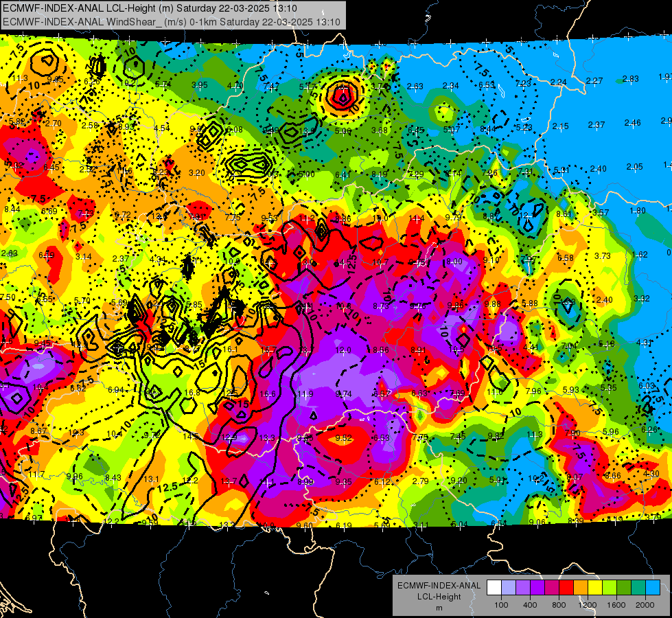
Task: Click the WindShear 0-1km title line
Action: (x=172, y=22)
